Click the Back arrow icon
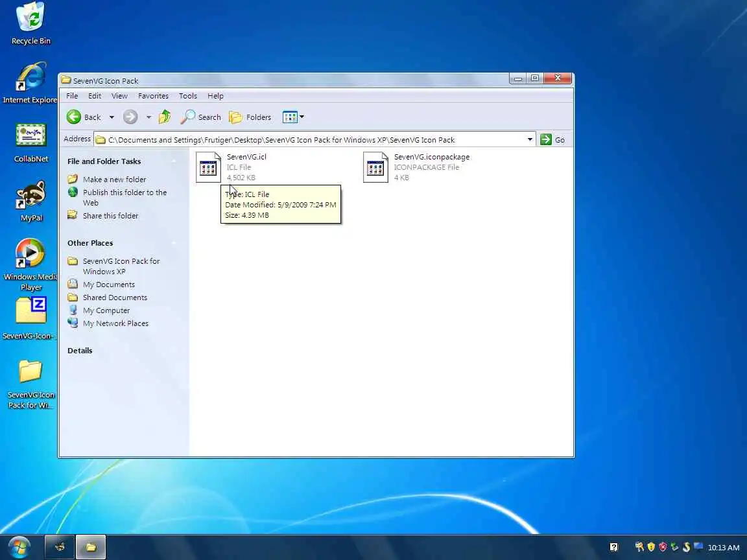 (74, 117)
